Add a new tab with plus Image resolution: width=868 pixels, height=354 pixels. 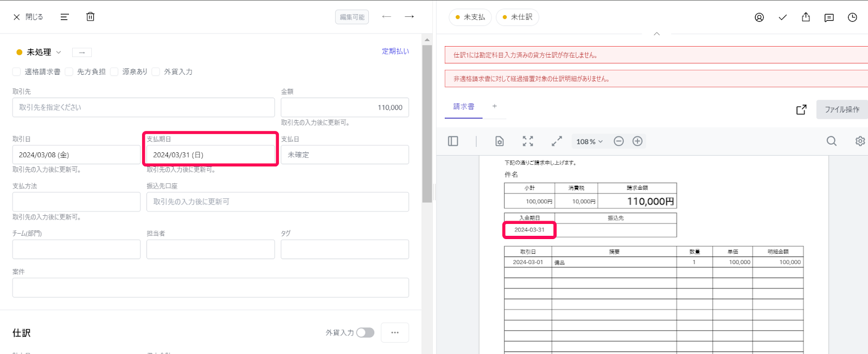[x=495, y=106]
